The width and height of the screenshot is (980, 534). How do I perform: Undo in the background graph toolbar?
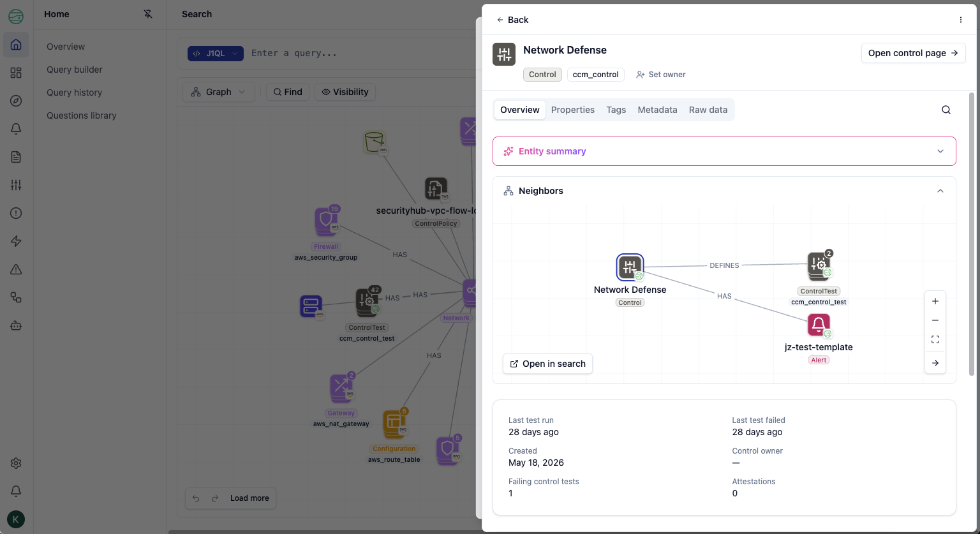pyautogui.click(x=196, y=498)
